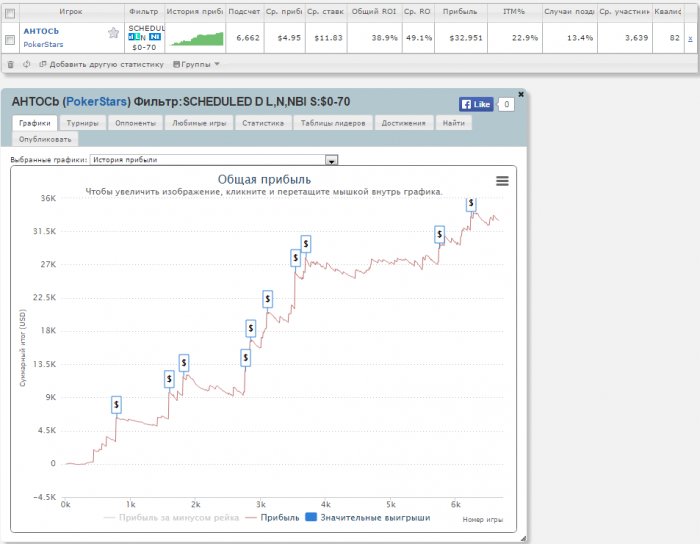Open the Таблицы лидеров tab
This screenshot has width=700, height=544.
(x=333, y=123)
